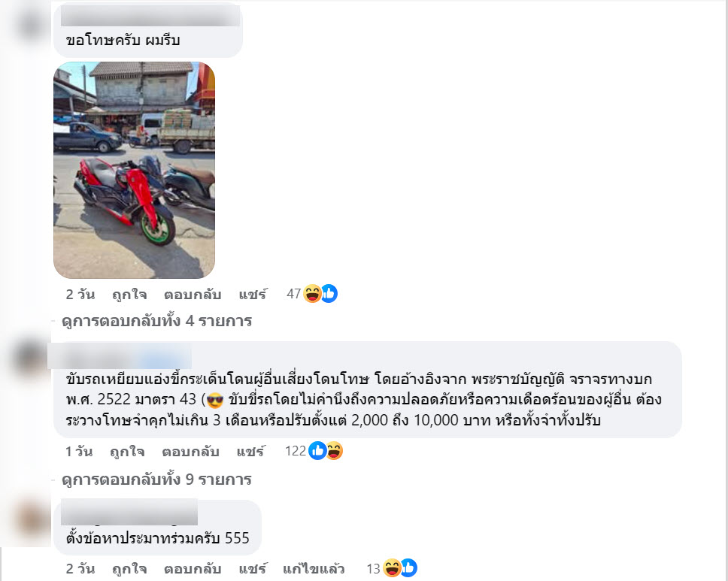Viewport: 728px width, 581px height.
Task: Click the laughing reaction on the traffic law comment
Action: (334, 451)
